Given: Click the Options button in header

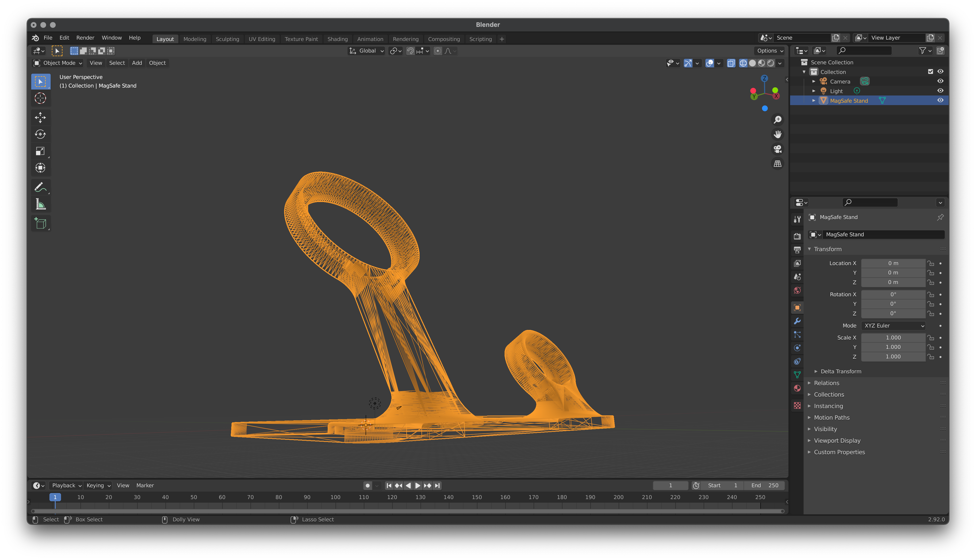Looking at the screenshot, I should coord(770,51).
